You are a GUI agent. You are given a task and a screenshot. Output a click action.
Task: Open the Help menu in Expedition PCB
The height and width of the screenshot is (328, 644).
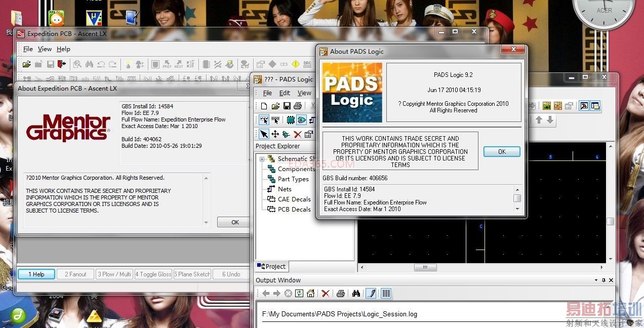(63, 49)
